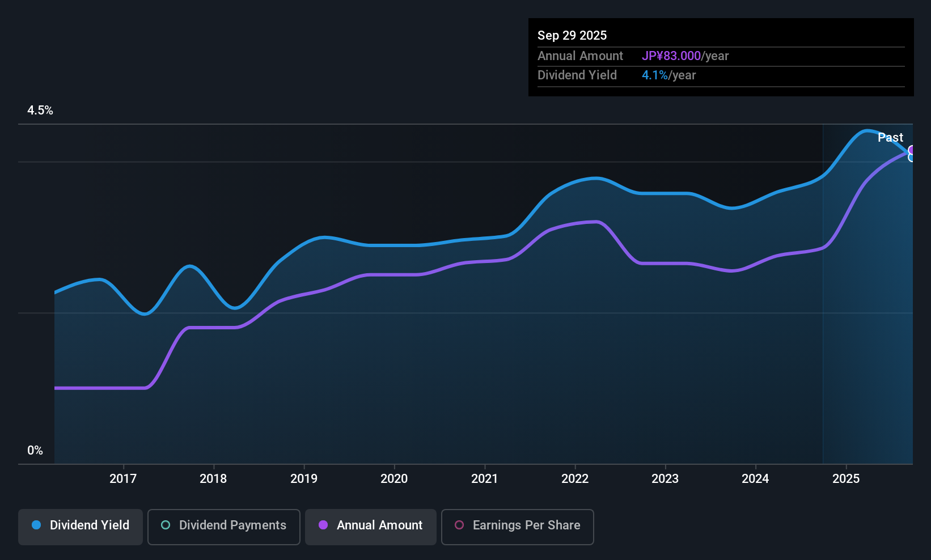
Task: Pick 2020 on the time axis
Action: click(394, 479)
